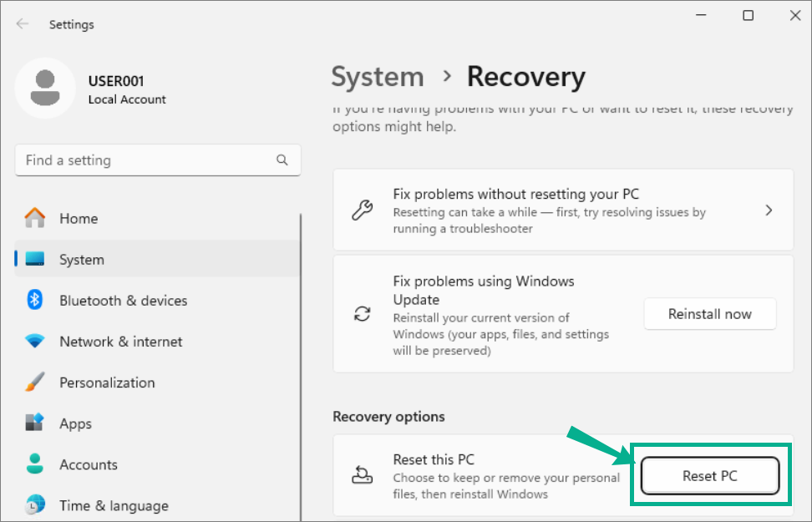
Task: Click the Reinstall now button
Action: pyautogui.click(x=710, y=314)
